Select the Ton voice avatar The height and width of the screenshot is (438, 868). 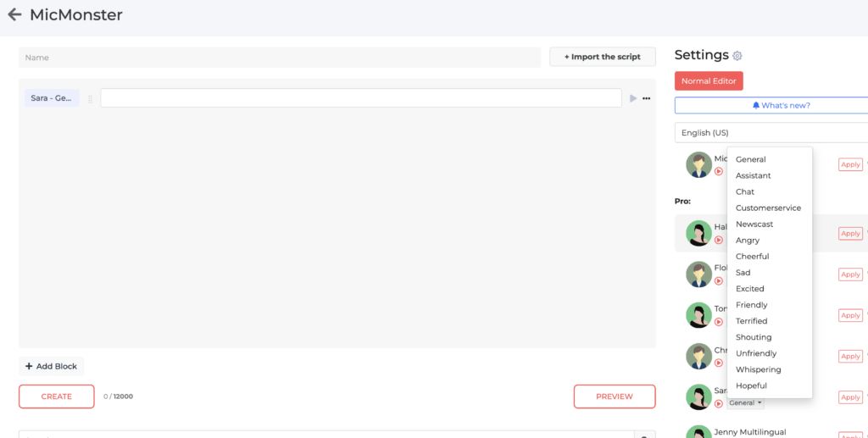pyautogui.click(x=698, y=315)
